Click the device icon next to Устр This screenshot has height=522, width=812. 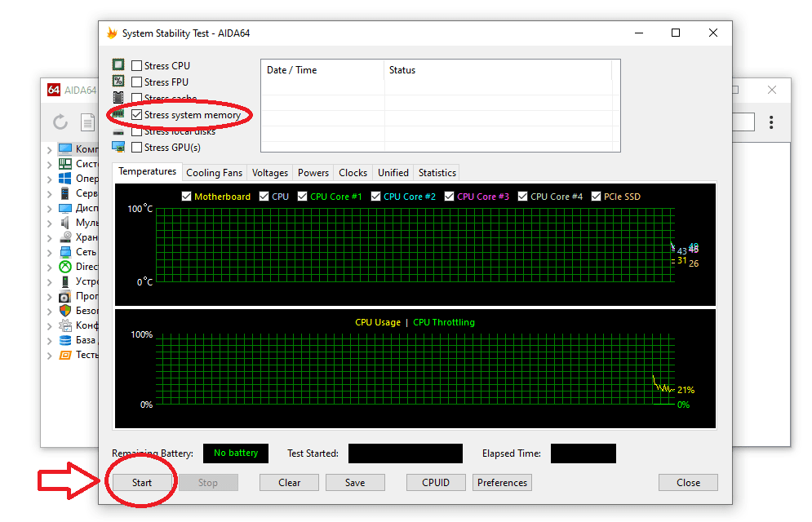tap(65, 281)
